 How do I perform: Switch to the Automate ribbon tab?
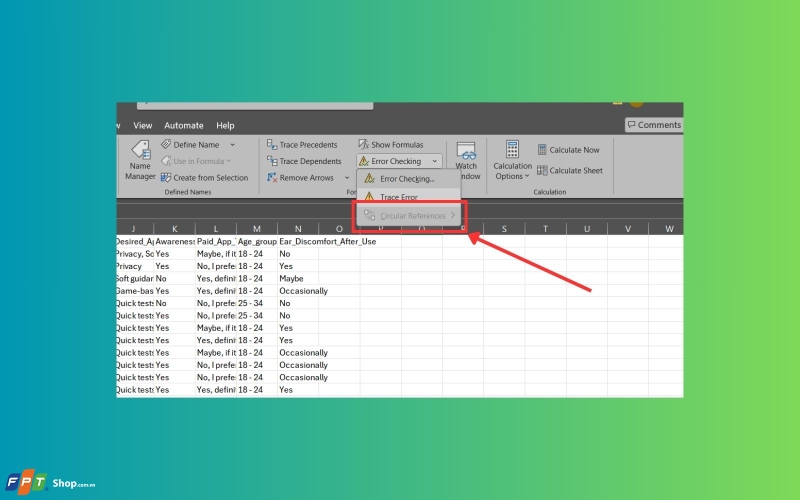tap(184, 126)
